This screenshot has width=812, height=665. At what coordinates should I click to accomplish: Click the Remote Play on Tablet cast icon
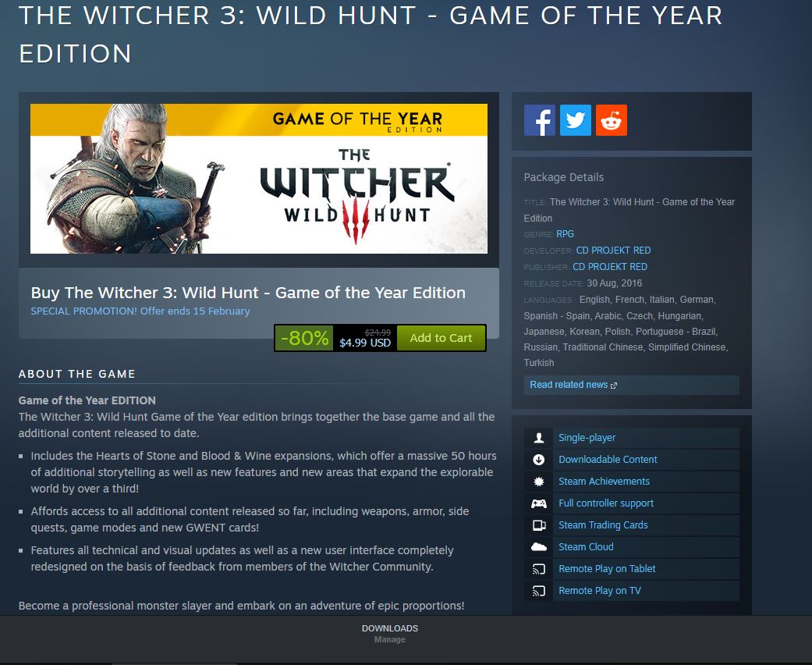point(538,569)
